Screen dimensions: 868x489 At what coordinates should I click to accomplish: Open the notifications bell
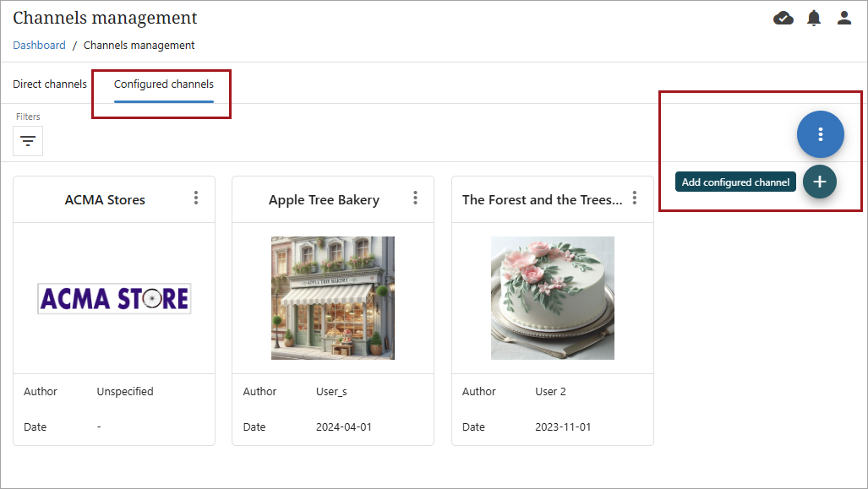[x=814, y=18]
